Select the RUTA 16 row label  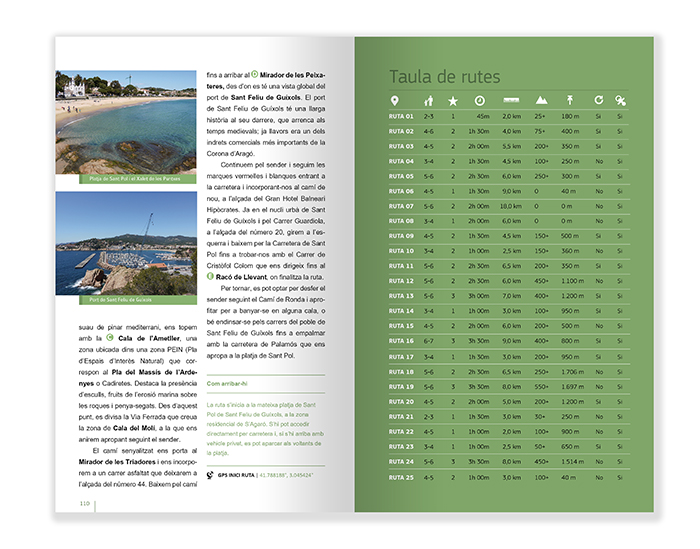click(x=401, y=341)
